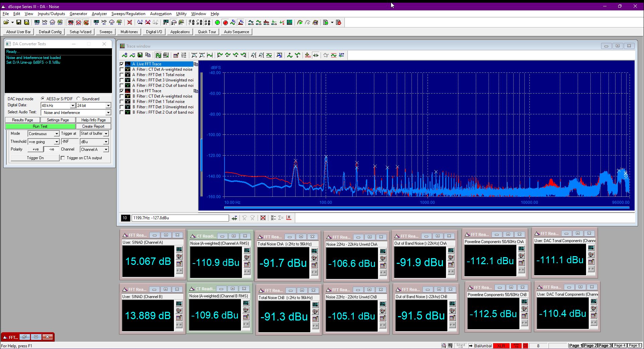Click the move trace down icon
Image resolution: width=644 pixels, height=349 pixels.
[x=298, y=55]
